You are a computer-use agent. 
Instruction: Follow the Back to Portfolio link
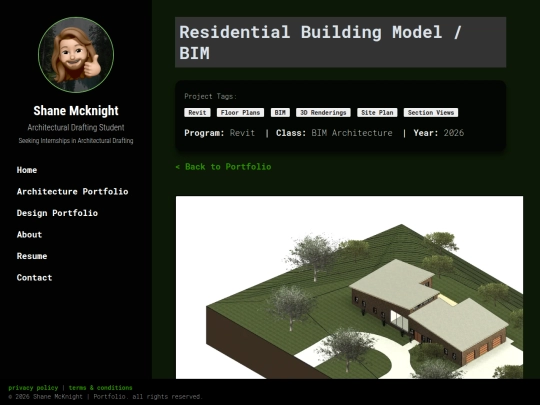pyautogui.click(x=223, y=167)
